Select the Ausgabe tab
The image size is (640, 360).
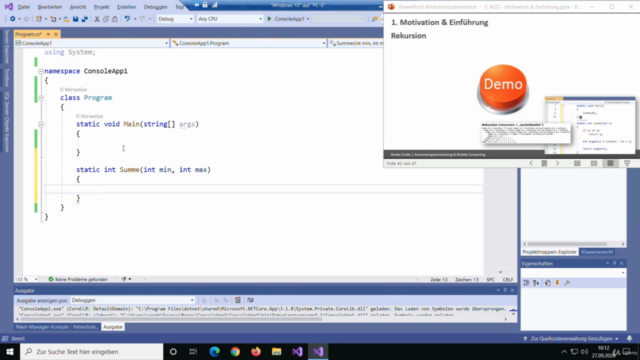click(113, 327)
